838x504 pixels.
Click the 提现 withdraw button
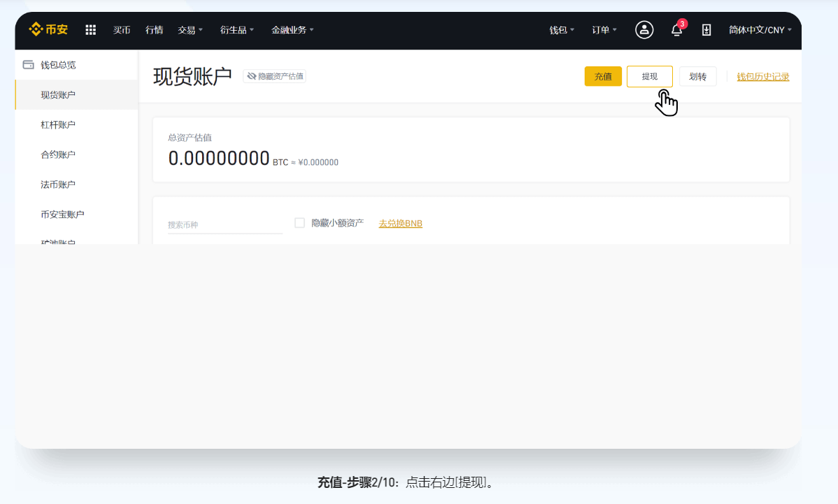(649, 77)
